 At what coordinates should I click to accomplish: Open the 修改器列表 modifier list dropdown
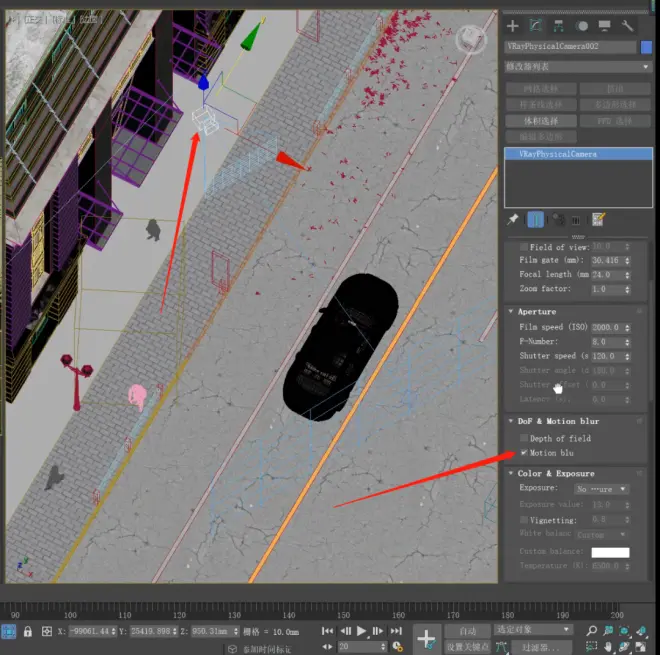[578, 67]
